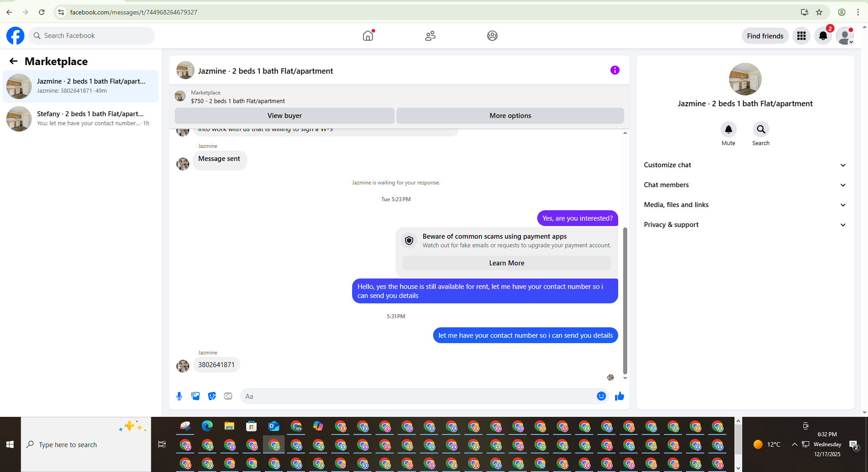868x472 pixels.
Task: Click message containing 3802641871
Action: (216, 365)
